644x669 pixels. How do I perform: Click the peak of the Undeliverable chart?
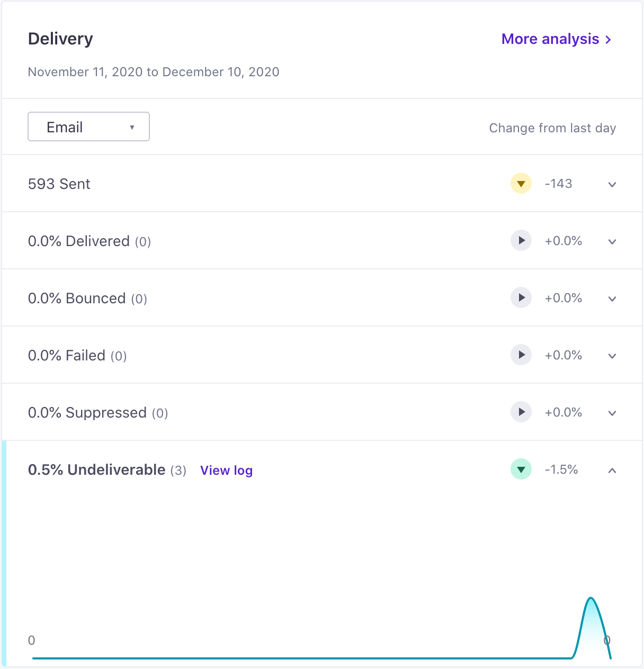tap(591, 598)
